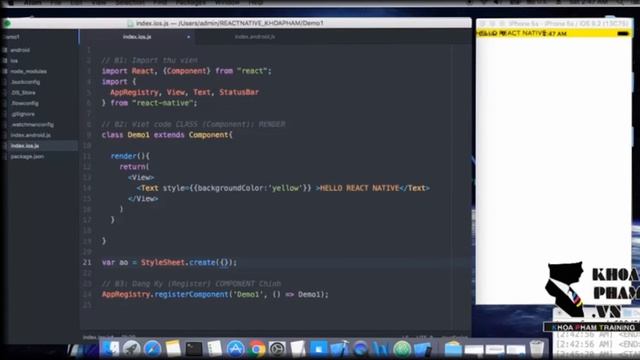The width and height of the screenshot is (640, 360).
Task: Expand the ios folder in tree
Action: click(14, 61)
